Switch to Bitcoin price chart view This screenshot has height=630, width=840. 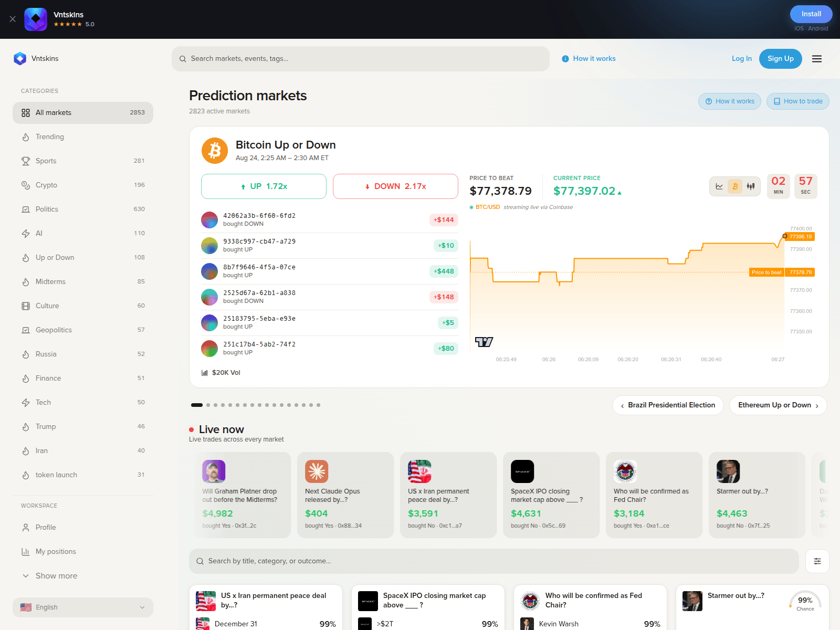pos(735,186)
